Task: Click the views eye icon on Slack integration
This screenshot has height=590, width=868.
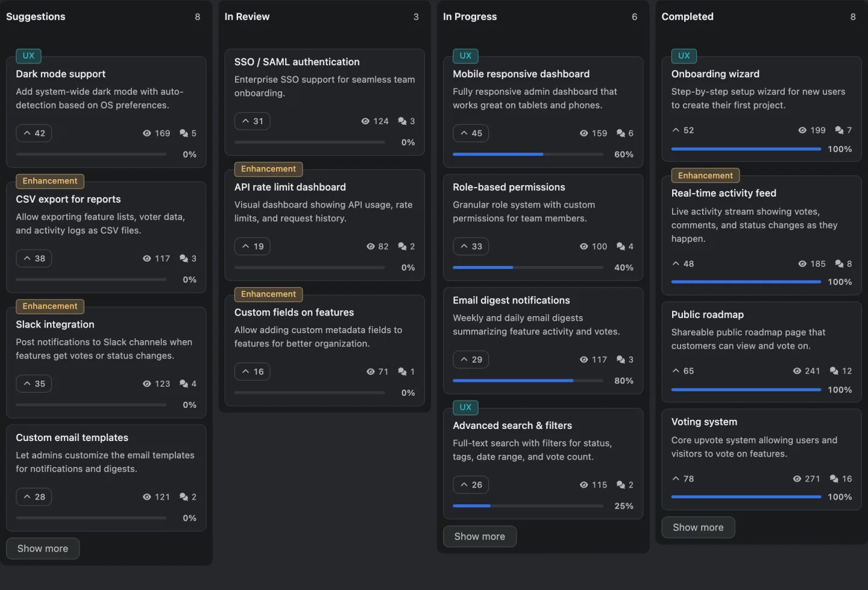Action: (146, 384)
